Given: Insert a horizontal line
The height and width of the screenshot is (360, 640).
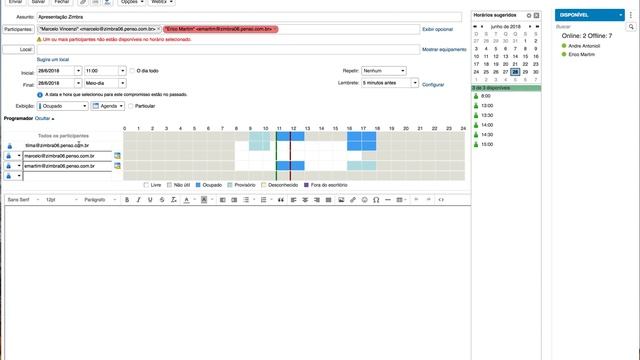Looking at the screenshot, I should coord(388,200).
